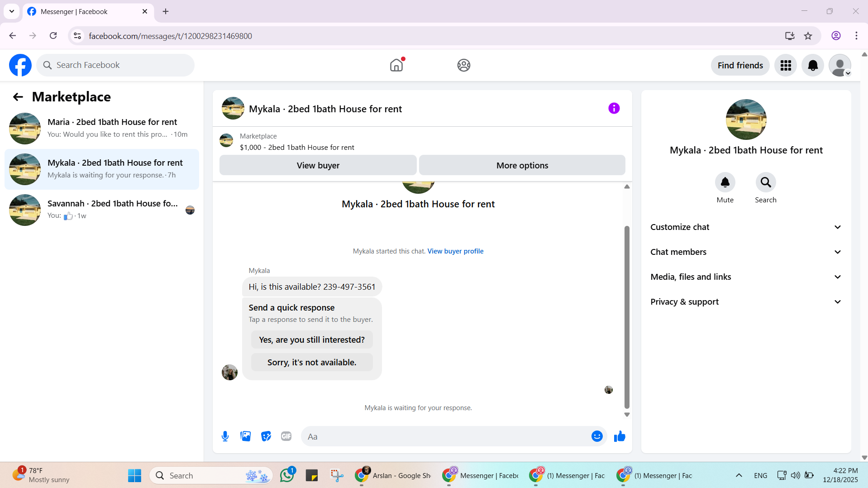Open Maria's house for rent conversation

coord(102,129)
